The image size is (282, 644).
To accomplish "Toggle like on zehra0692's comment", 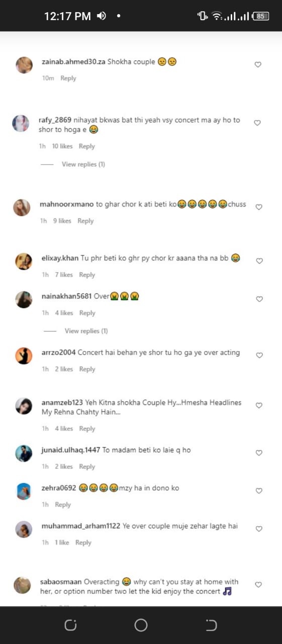I will point(259,491).
